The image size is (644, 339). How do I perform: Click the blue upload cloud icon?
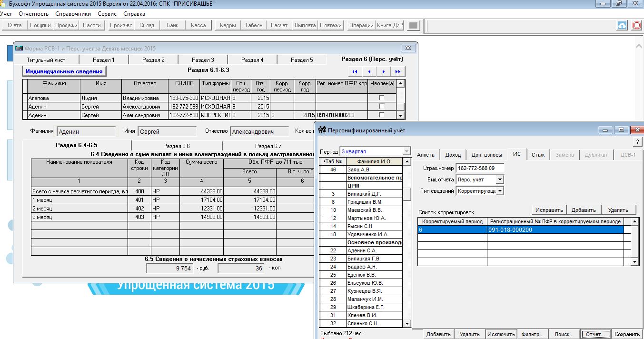pos(622,26)
